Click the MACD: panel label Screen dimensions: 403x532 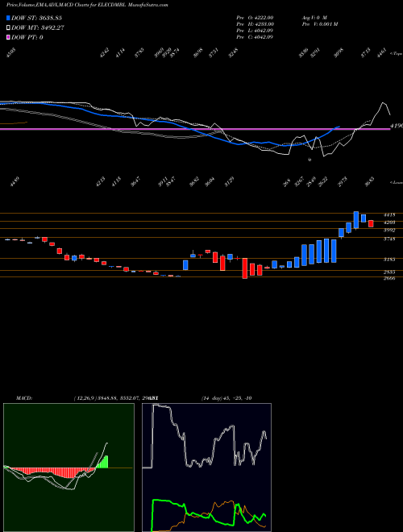click(24, 398)
